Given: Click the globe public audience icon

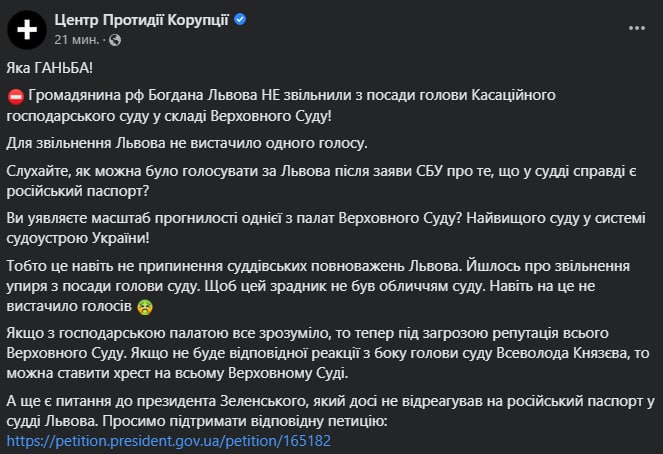Looking at the screenshot, I should tap(114, 40).
